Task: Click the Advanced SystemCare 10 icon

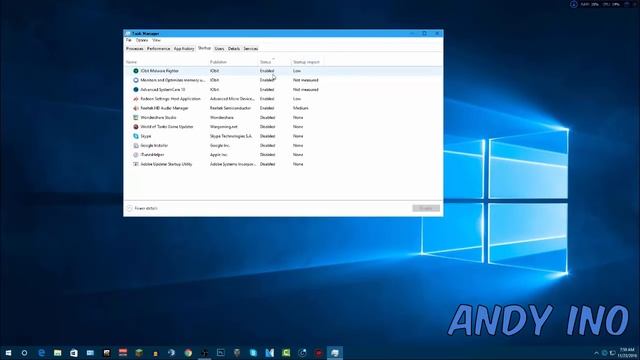Action: click(136, 89)
